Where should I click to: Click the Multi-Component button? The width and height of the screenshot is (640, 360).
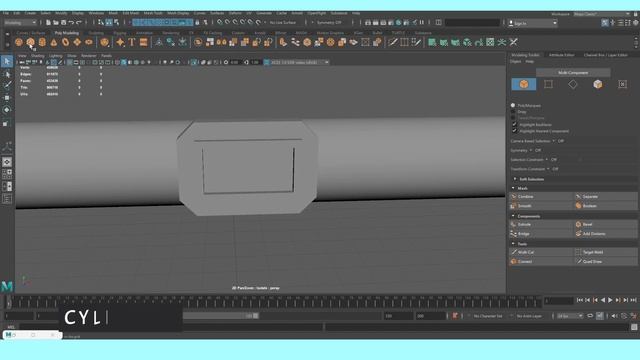[573, 73]
